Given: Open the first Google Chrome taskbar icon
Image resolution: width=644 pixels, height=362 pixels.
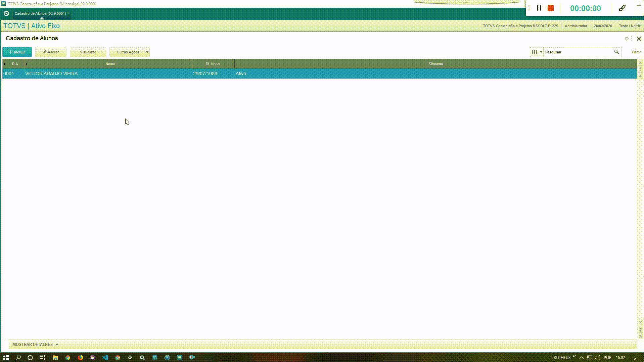Looking at the screenshot, I should click(68, 358).
